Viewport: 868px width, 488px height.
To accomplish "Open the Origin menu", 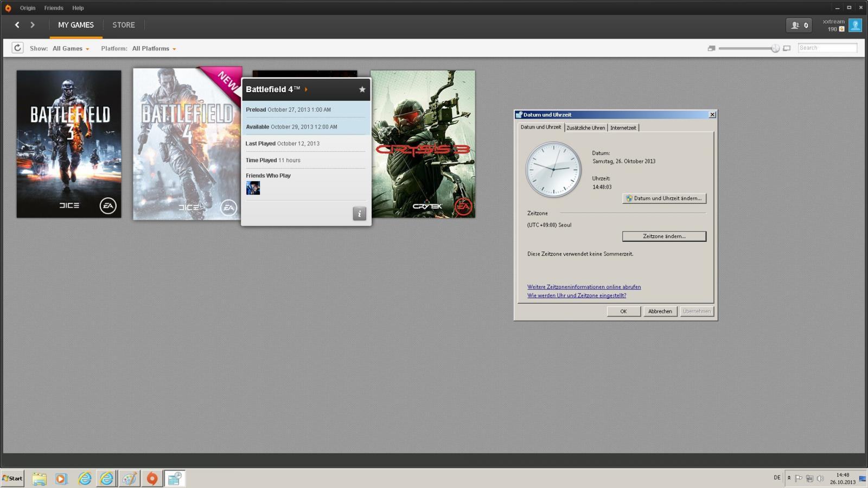I will pyautogui.click(x=28, y=8).
